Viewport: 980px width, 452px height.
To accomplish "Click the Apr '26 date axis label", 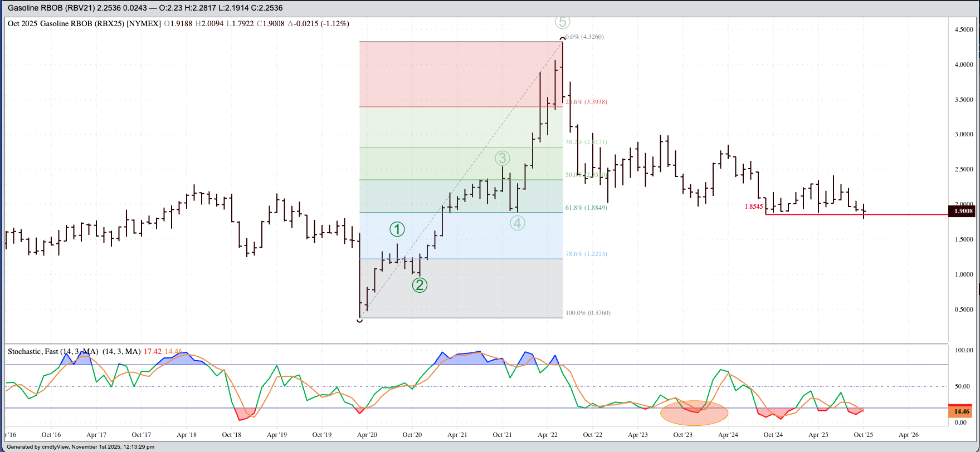I will coord(908,435).
